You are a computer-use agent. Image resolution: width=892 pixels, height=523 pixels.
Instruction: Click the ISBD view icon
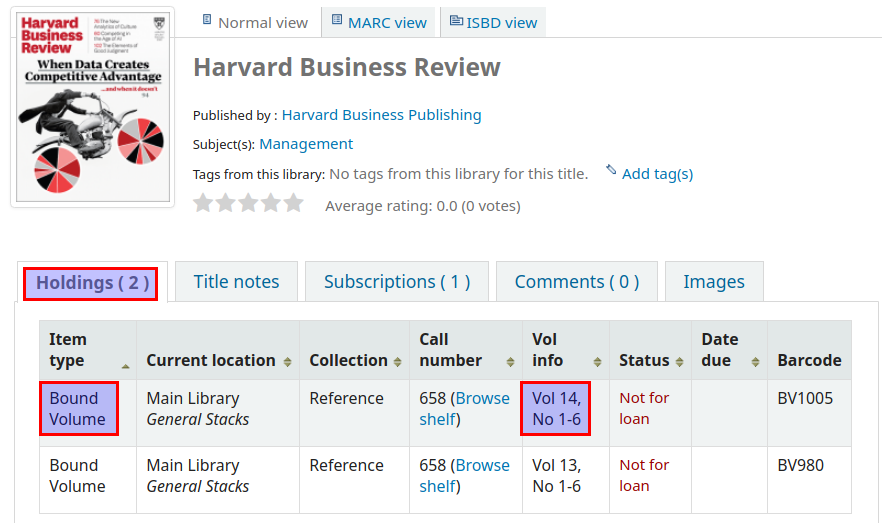coord(456,20)
